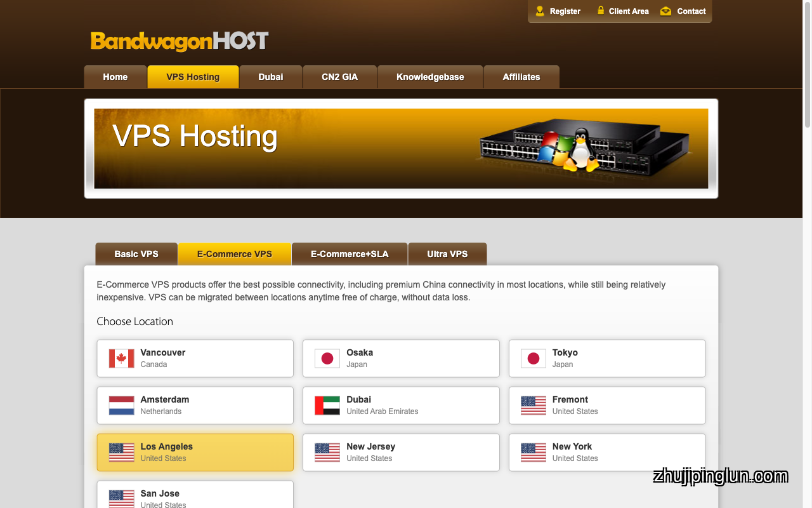The image size is (812, 508).
Task: Open the Home navigation tab
Action: point(115,77)
